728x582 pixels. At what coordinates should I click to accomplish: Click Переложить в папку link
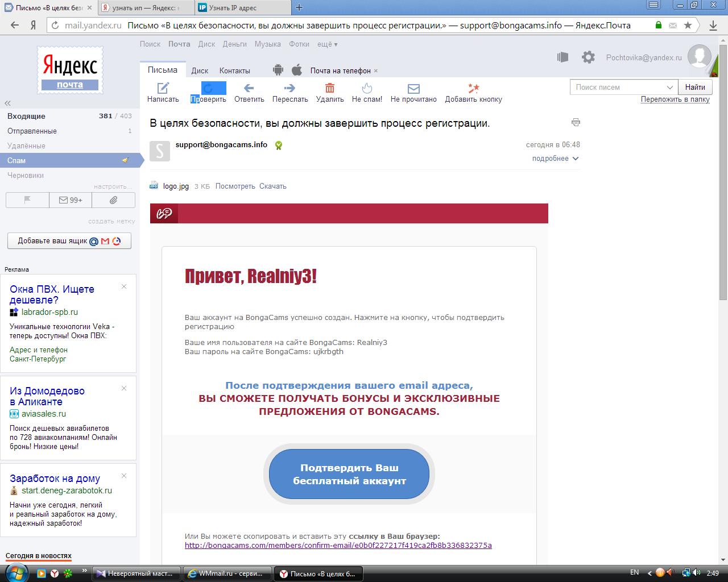click(x=675, y=99)
